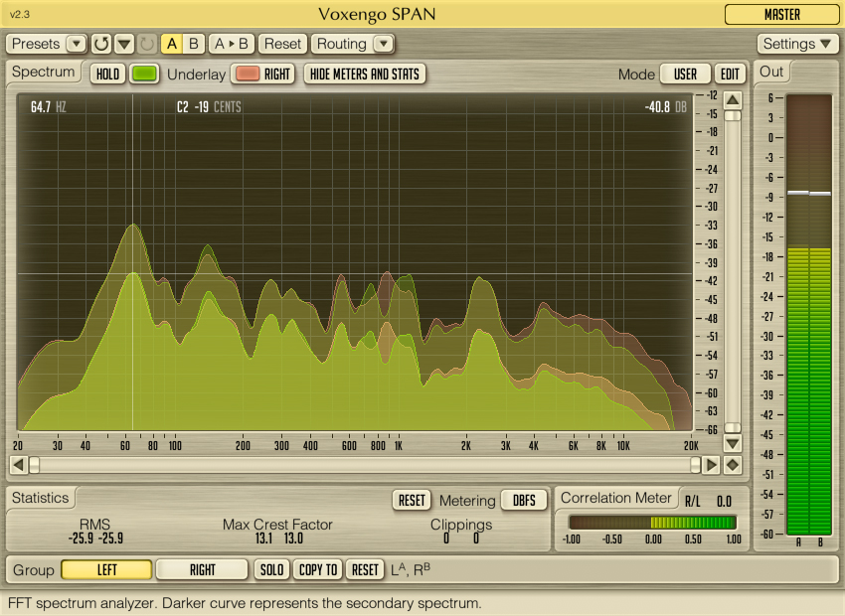This screenshot has width=845, height=616.
Task: Click the range scroll down arrow
Action: [x=733, y=444]
